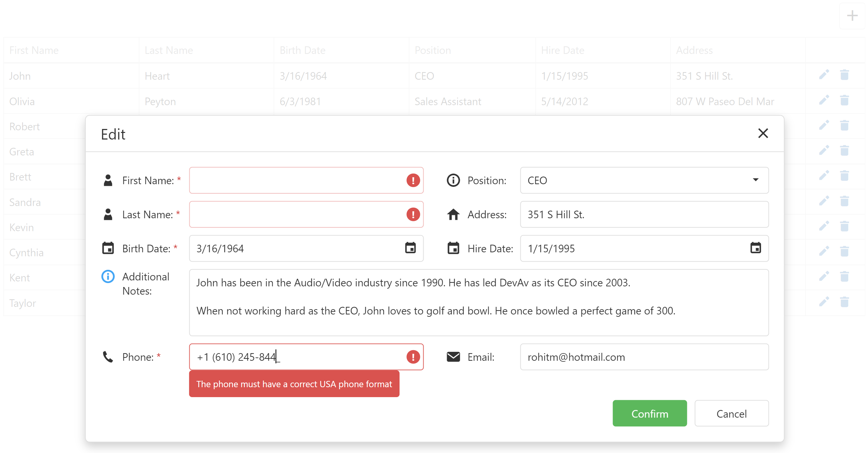This screenshot has width=868, height=453.
Task: Click the First Name validation error icon
Action: click(413, 181)
